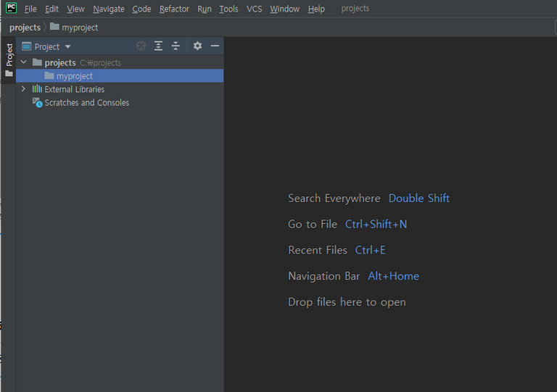Screen dimensions: 557x392
Task: Click the External Libraries bar icon
Action: (37, 88)
